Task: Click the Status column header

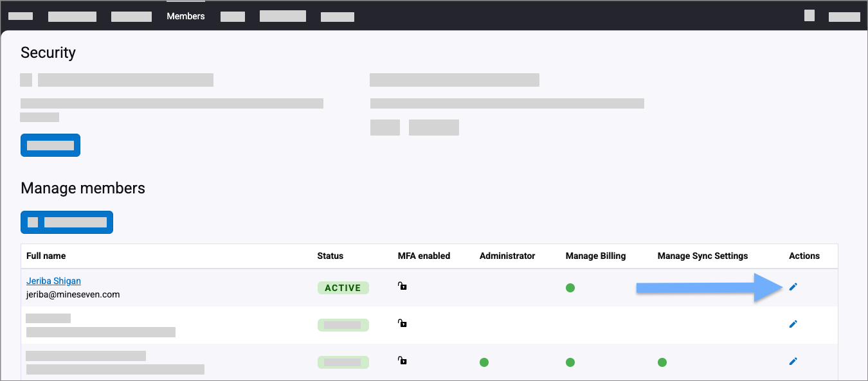Action: click(330, 256)
